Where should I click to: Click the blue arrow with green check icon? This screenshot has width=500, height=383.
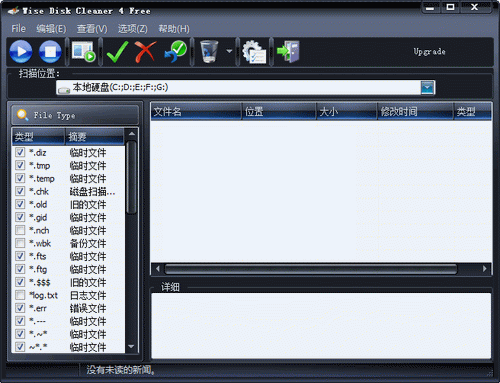point(176,52)
